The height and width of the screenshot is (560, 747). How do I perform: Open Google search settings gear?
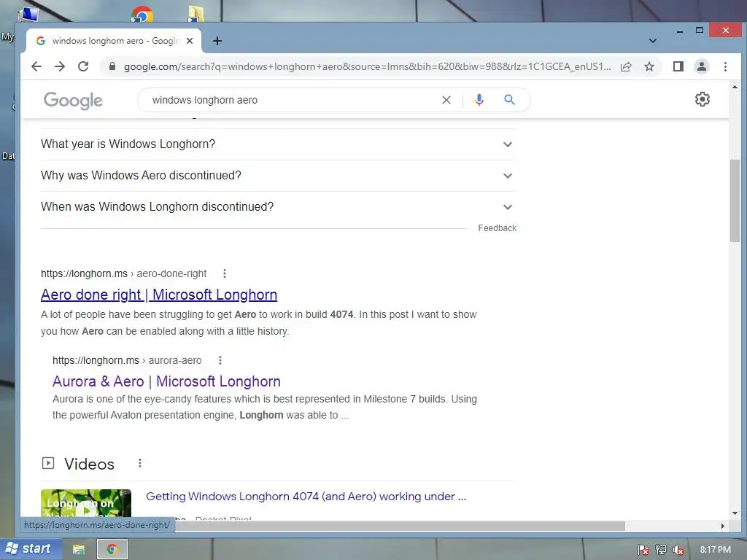pyautogui.click(x=703, y=99)
